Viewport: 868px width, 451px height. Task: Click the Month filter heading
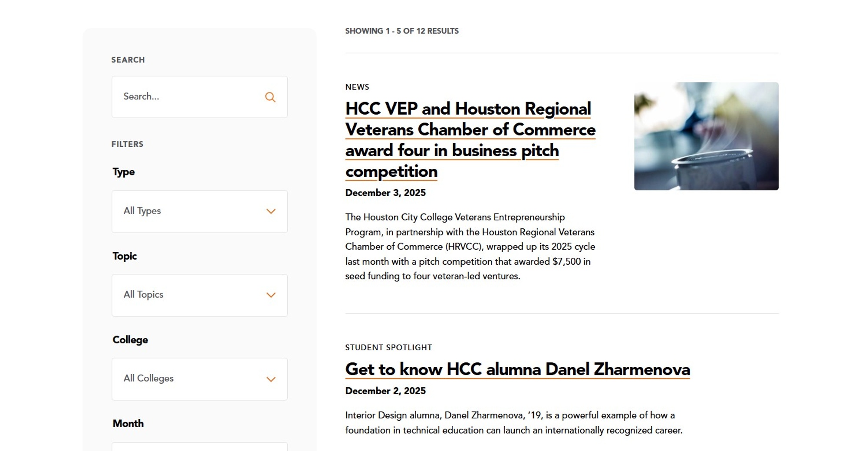128,423
